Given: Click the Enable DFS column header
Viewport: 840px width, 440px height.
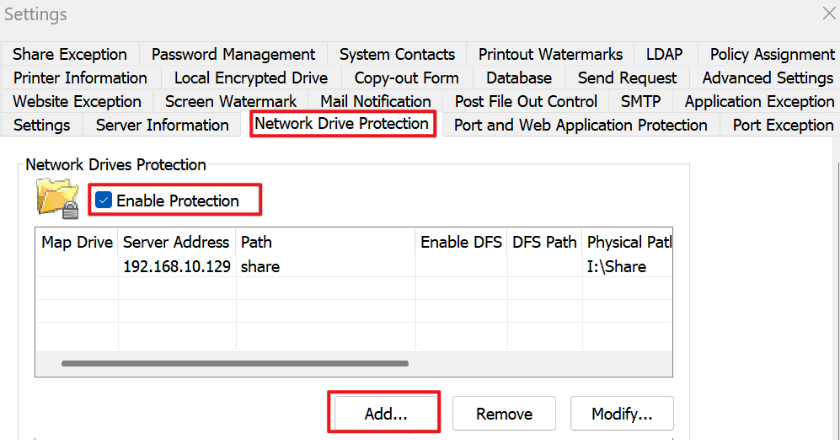Looking at the screenshot, I should (461, 242).
